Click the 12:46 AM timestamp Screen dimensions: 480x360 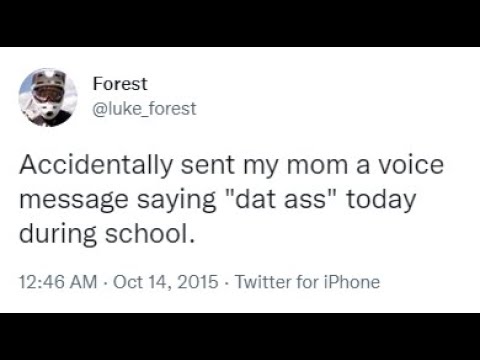58,282
